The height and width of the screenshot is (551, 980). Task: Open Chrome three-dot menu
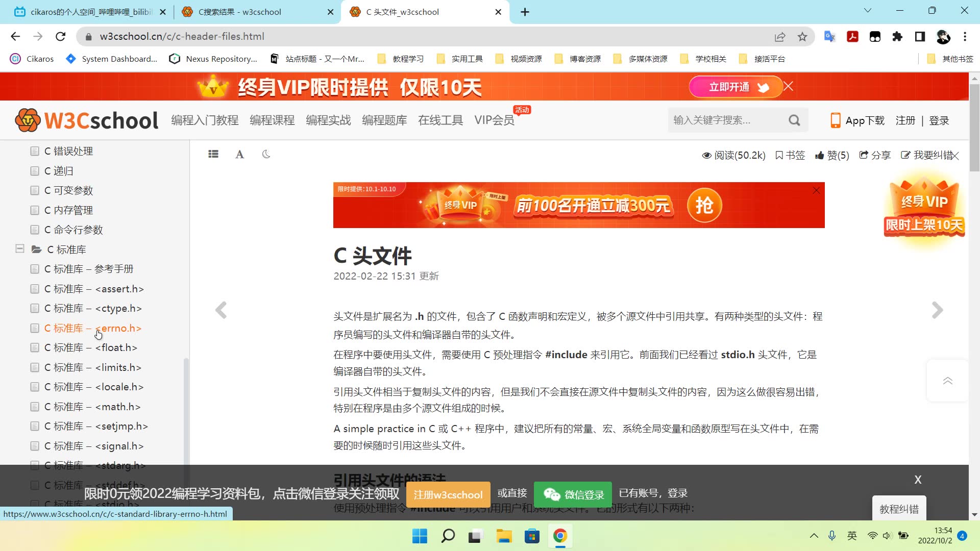tap(965, 36)
